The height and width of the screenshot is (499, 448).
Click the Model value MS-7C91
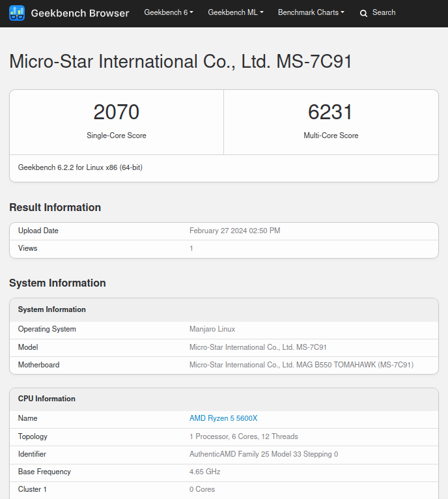click(258, 347)
